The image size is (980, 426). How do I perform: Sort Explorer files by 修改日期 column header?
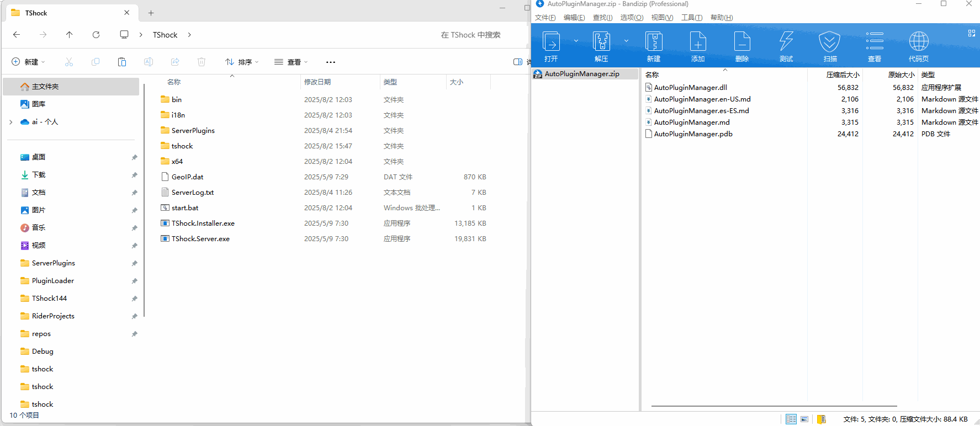[317, 82]
